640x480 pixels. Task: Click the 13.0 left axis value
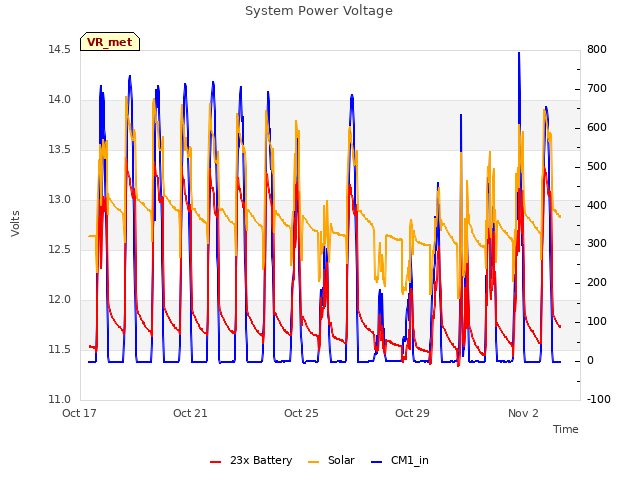coord(59,200)
